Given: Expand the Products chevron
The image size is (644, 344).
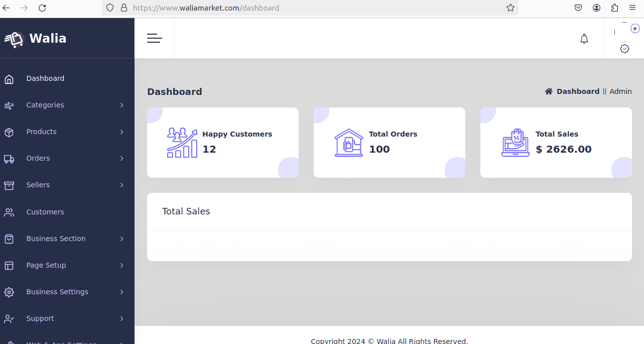Looking at the screenshot, I should coord(122,132).
